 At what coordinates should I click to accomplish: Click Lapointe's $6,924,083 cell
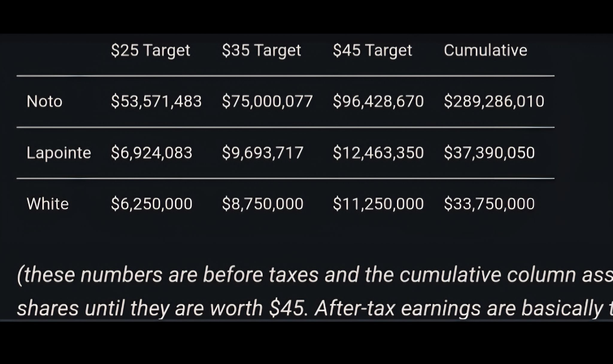pyautogui.click(x=151, y=153)
